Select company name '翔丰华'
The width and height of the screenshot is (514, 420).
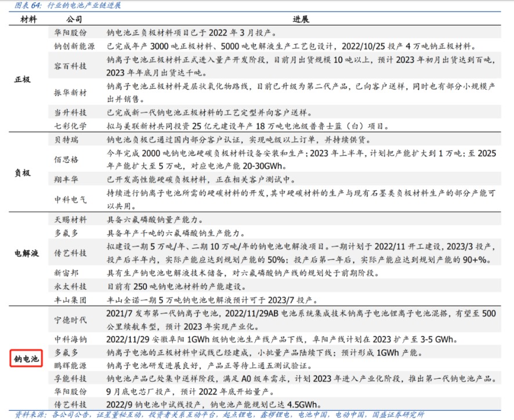[66, 179]
